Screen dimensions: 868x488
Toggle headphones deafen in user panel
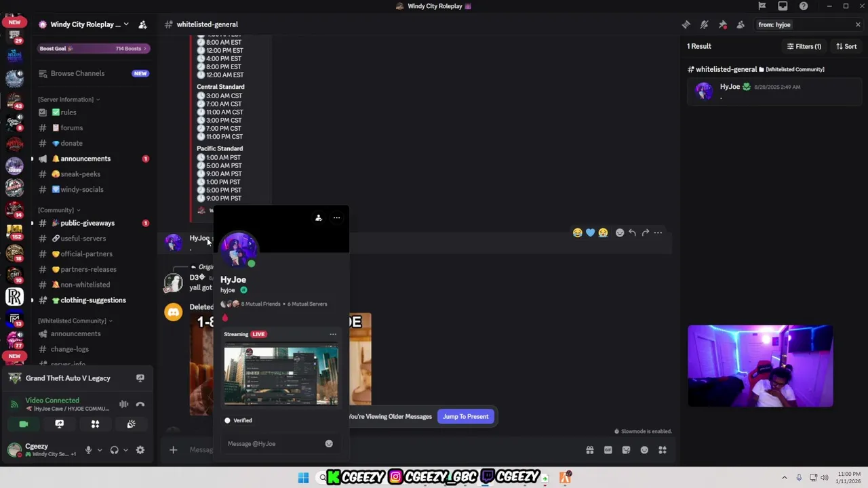pos(114,450)
